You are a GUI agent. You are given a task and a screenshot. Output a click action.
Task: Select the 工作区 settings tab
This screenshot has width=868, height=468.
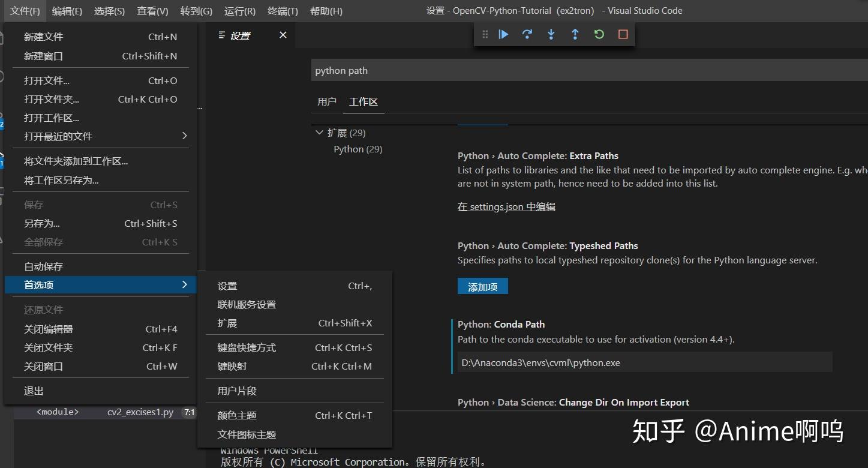click(x=364, y=101)
